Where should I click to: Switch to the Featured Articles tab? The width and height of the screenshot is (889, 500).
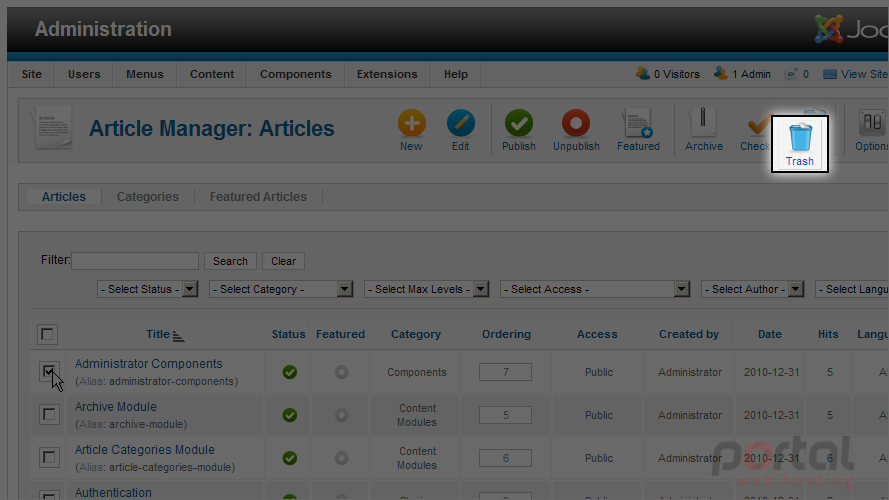pos(258,197)
